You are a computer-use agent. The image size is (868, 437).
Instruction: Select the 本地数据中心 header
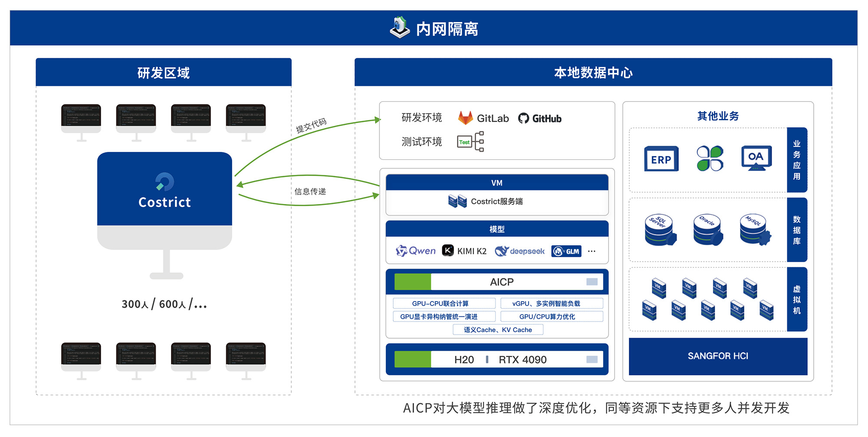[x=592, y=72]
